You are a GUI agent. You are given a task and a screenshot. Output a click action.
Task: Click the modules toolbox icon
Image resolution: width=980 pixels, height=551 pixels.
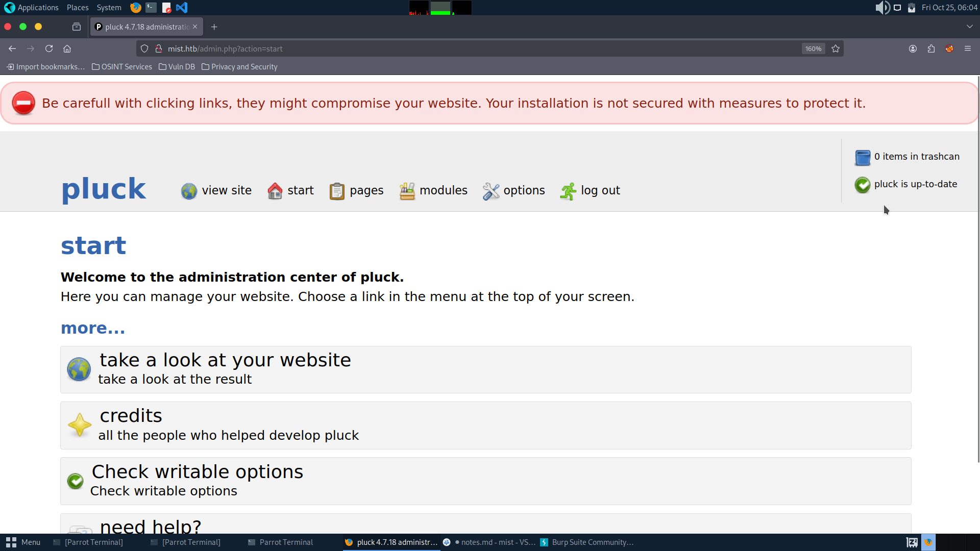pos(407,191)
